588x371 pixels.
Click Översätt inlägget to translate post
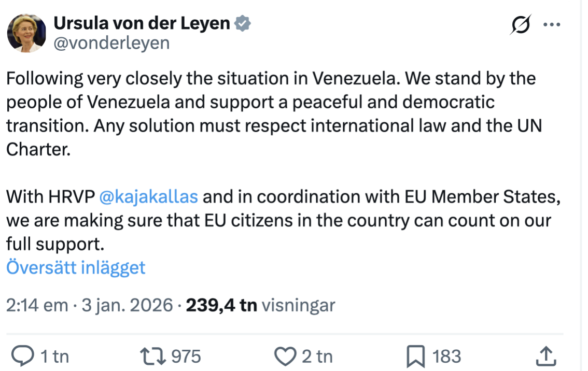76,267
